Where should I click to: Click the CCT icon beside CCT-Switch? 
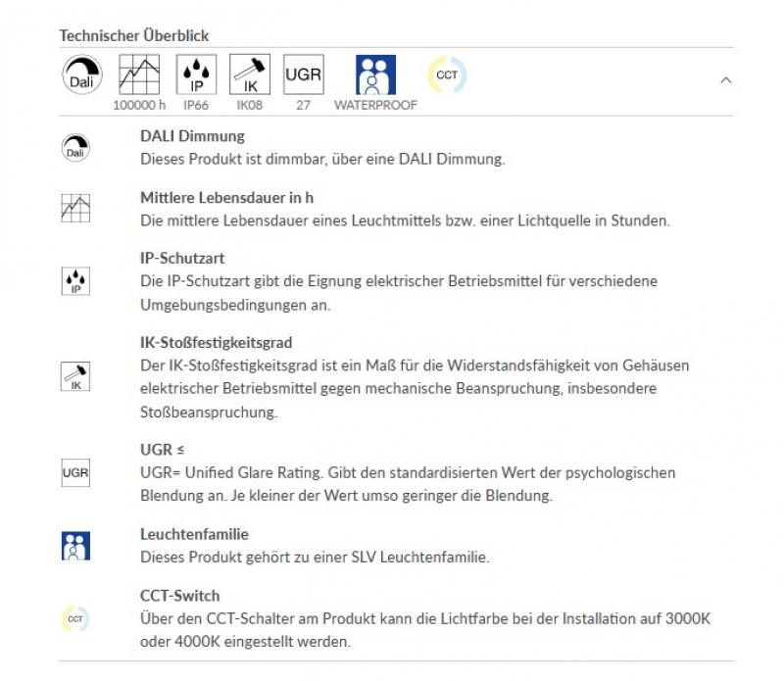75,618
